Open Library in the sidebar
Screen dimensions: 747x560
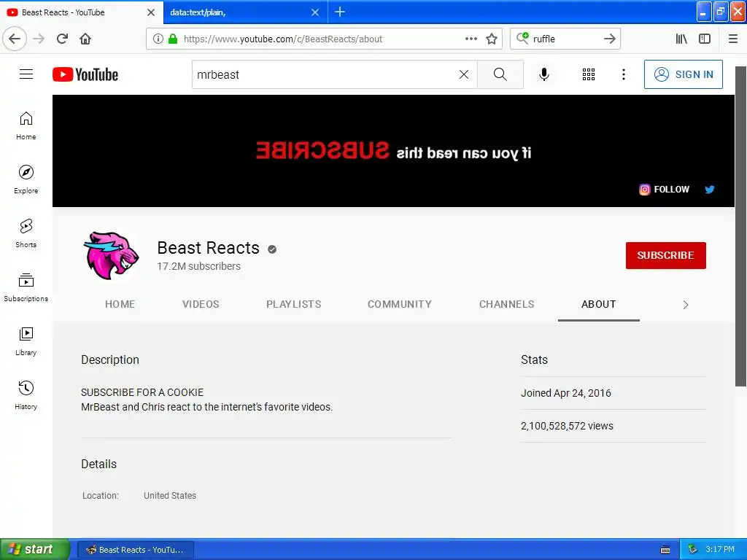point(26,341)
